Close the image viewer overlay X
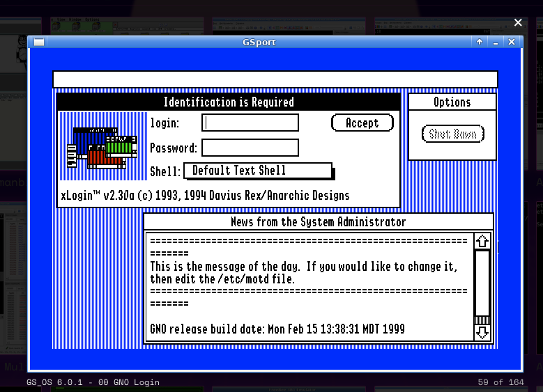 pyautogui.click(x=518, y=22)
